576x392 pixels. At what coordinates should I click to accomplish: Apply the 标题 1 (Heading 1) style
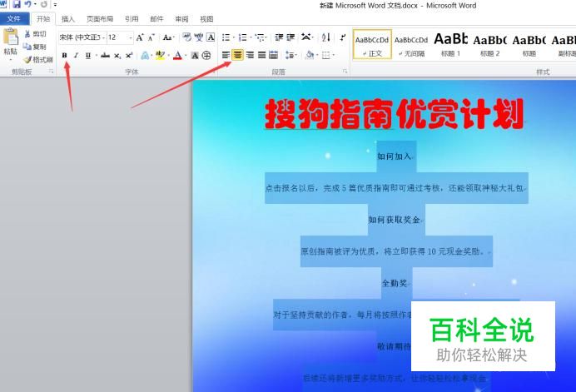click(x=450, y=44)
